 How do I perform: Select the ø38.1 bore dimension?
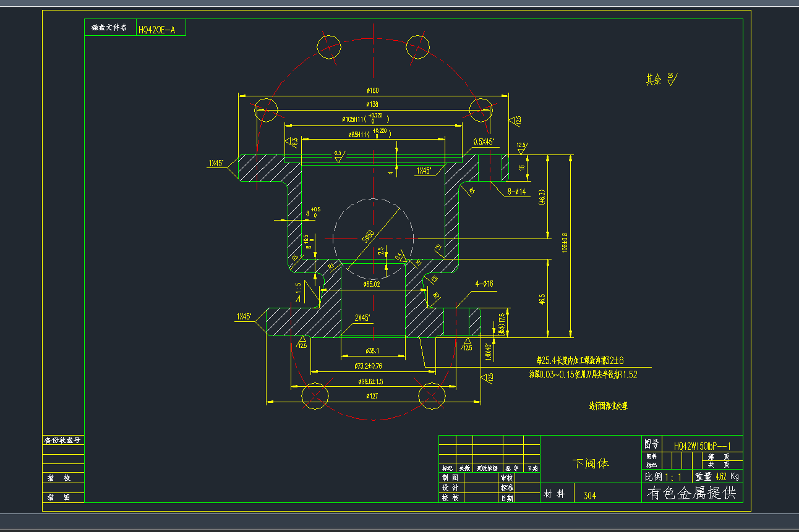tap(372, 351)
